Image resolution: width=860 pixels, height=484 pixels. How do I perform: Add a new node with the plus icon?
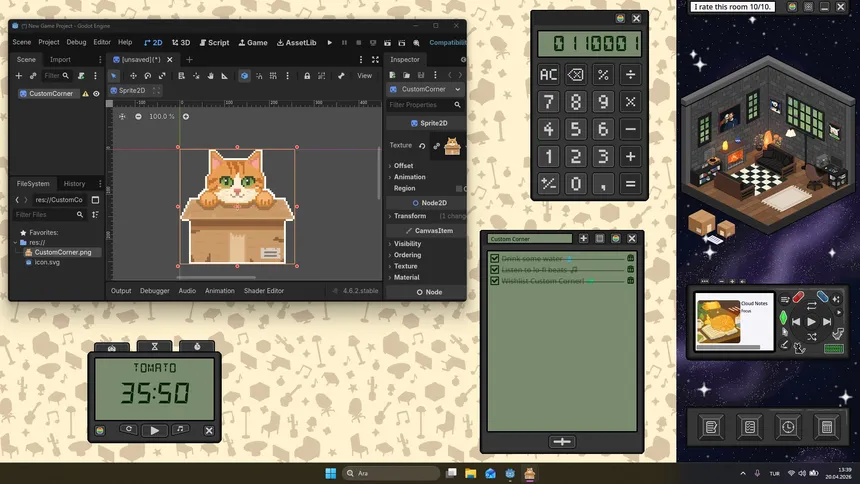pyautogui.click(x=18, y=76)
